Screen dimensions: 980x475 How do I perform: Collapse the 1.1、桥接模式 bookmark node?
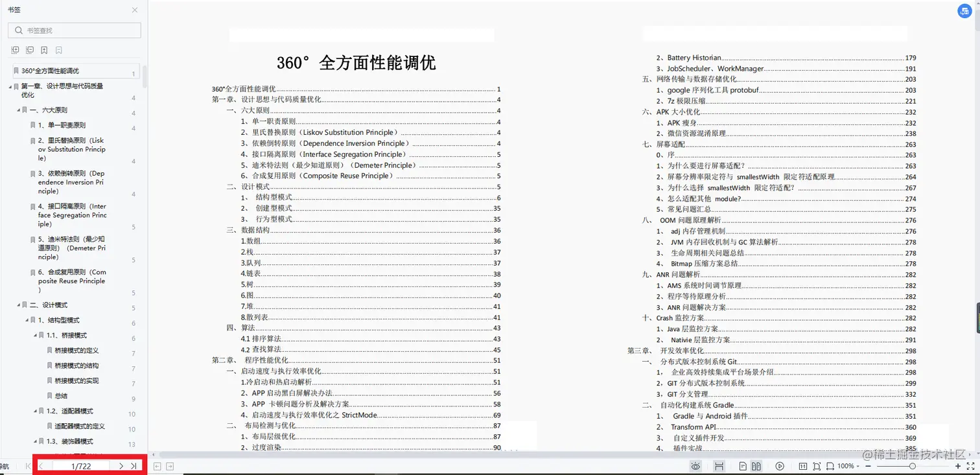(x=36, y=336)
